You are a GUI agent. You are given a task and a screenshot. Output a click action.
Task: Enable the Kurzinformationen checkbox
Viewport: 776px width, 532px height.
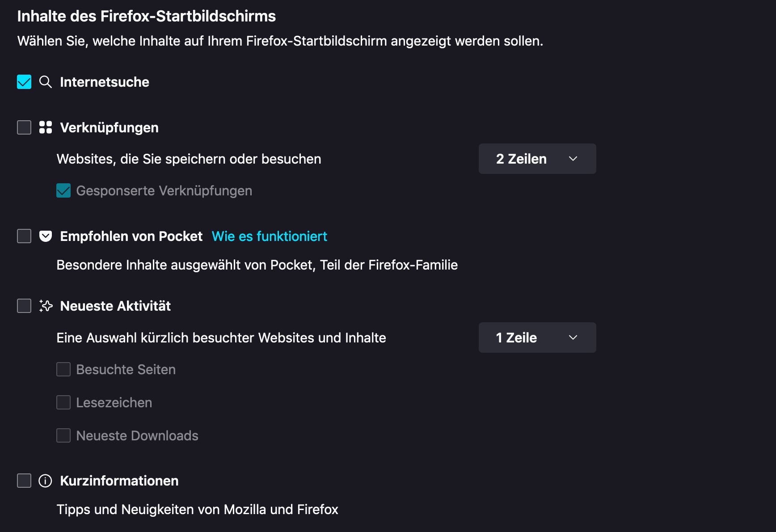[x=24, y=481]
